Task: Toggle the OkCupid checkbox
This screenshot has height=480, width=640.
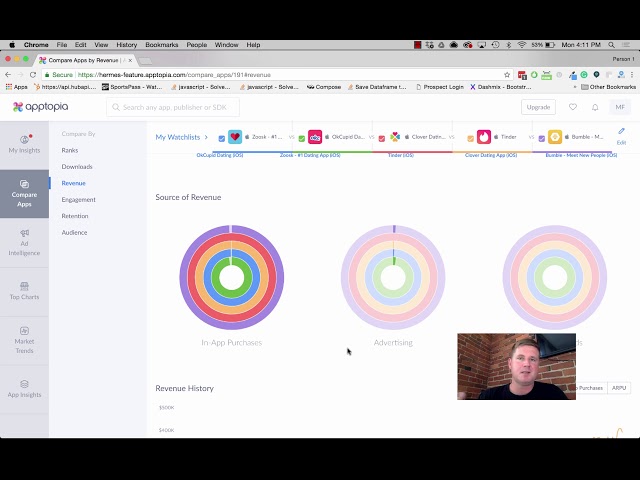Action: pyautogui.click(x=302, y=139)
